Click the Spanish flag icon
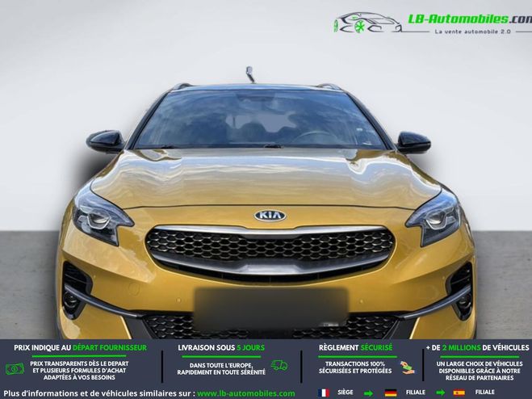Image resolution: width=532 pixels, height=399 pixels. (459, 393)
